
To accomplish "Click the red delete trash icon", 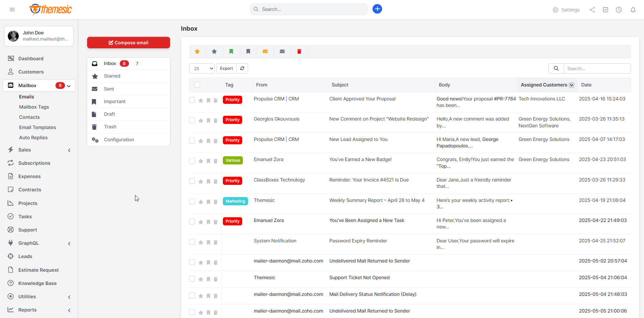I will (x=299, y=51).
